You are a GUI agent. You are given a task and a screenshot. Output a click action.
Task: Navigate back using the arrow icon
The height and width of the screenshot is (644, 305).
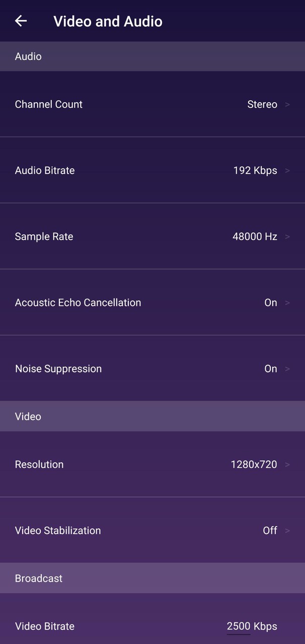[x=21, y=21]
